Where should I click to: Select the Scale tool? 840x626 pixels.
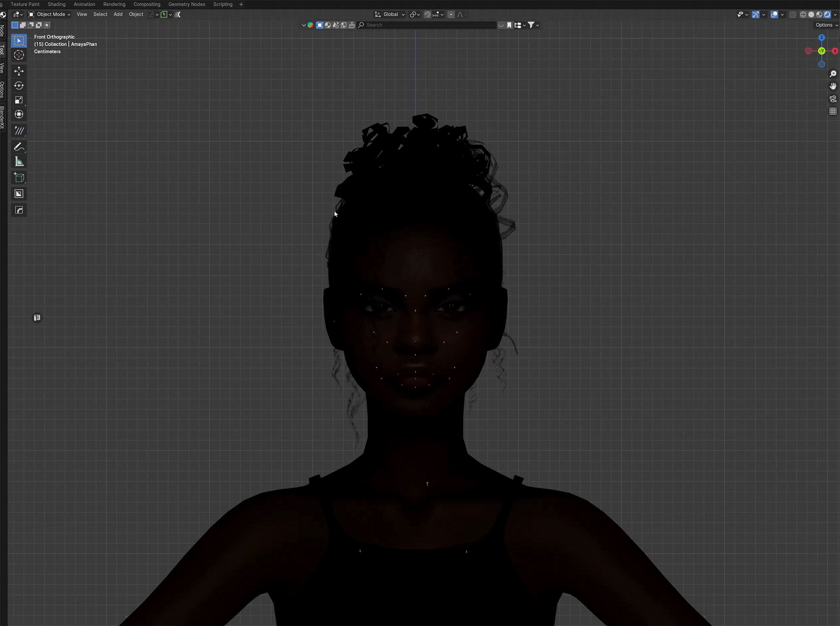[19, 100]
